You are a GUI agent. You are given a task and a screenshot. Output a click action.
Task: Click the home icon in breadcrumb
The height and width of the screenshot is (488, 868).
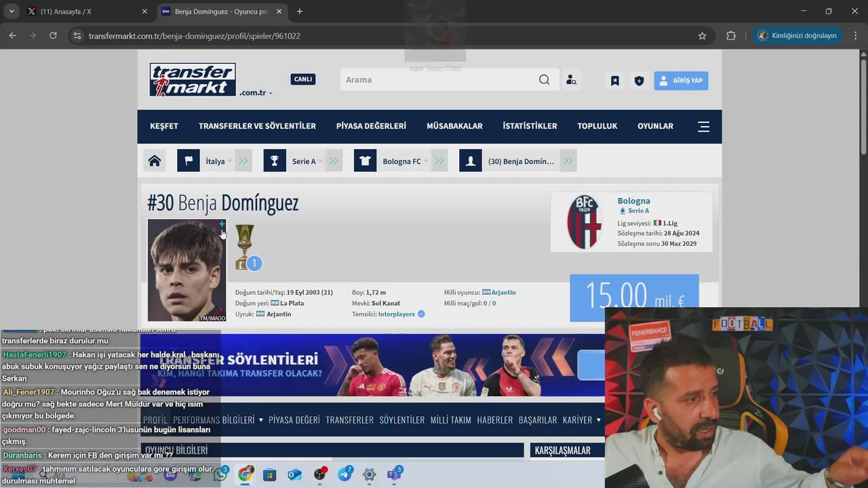click(x=155, y=161)
